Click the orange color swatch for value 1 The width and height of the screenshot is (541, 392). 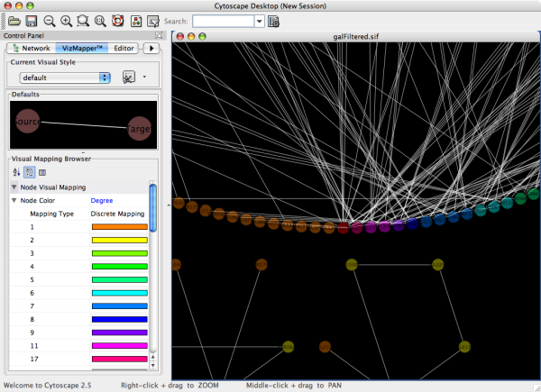[119, 227]
